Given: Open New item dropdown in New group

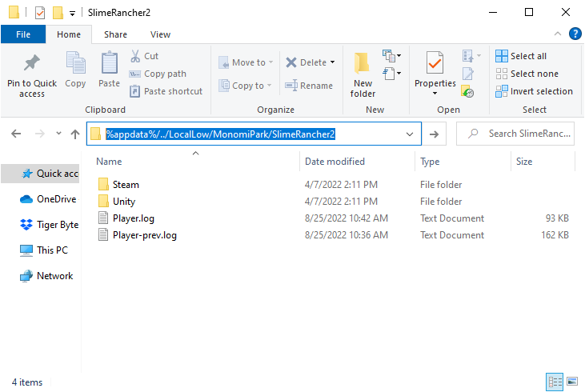Looking at the screenshot, I should click(391, 56).
